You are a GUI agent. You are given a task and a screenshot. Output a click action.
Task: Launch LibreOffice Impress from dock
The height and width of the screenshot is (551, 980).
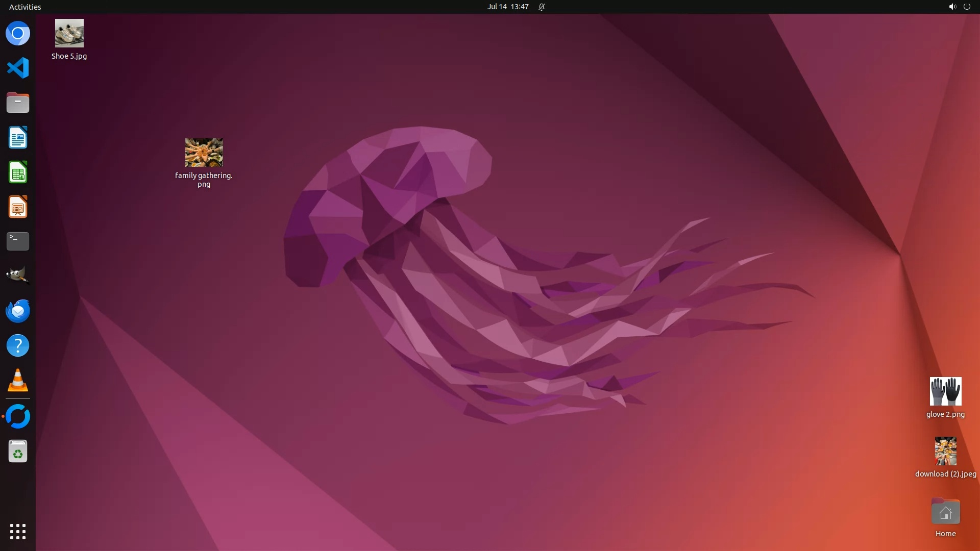tap(18, 207)
